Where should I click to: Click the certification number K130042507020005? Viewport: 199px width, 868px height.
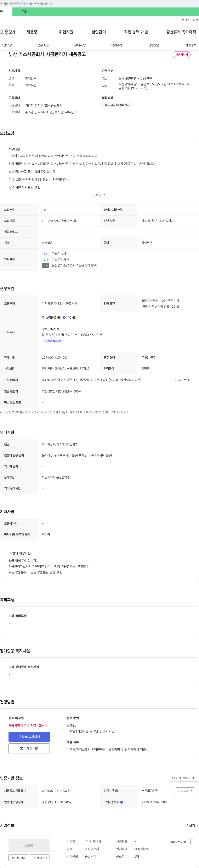[155, 802]
